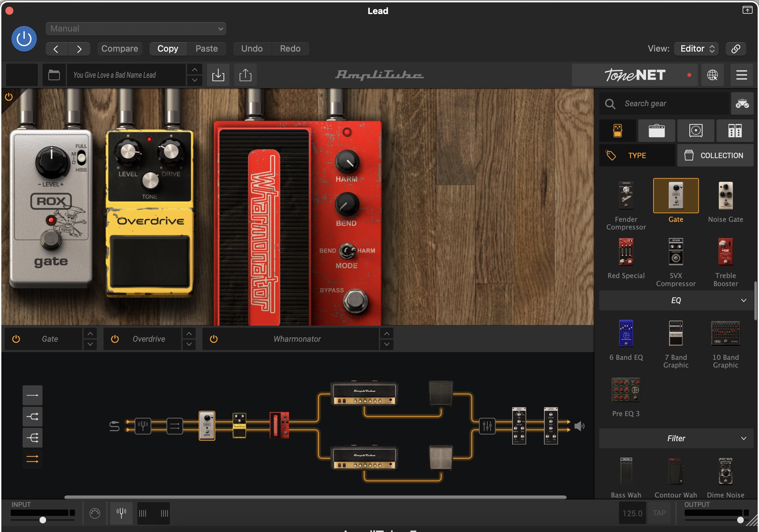Select the Rack effects gear category

point(735,131)
